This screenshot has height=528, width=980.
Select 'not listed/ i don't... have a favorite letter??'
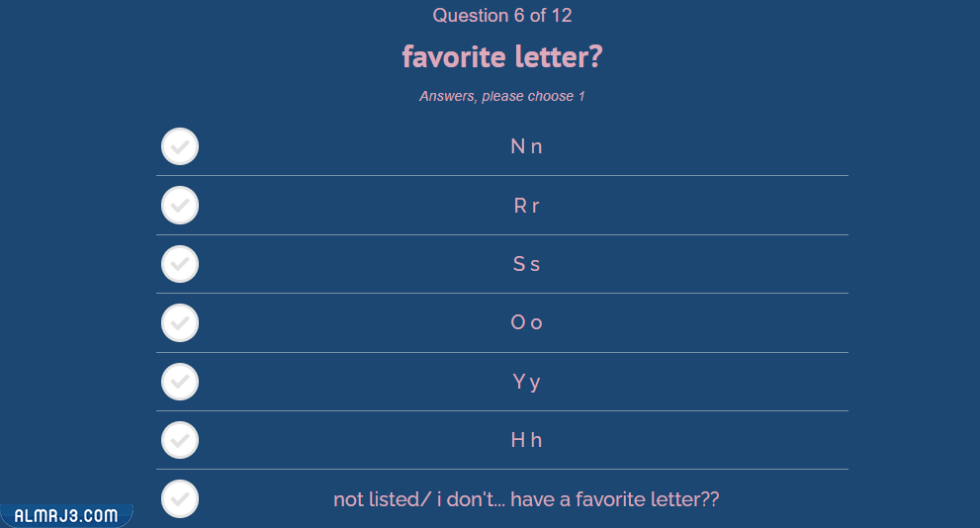tap(526, 499)
